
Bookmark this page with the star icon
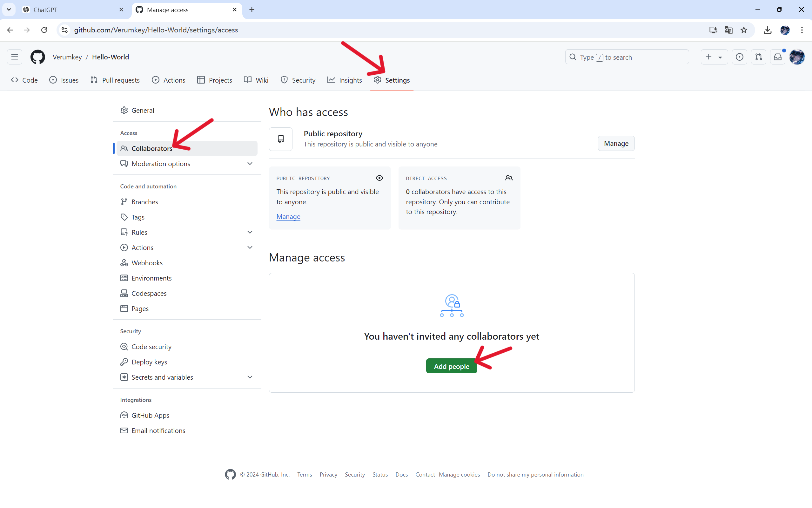[x=744, y=30]
